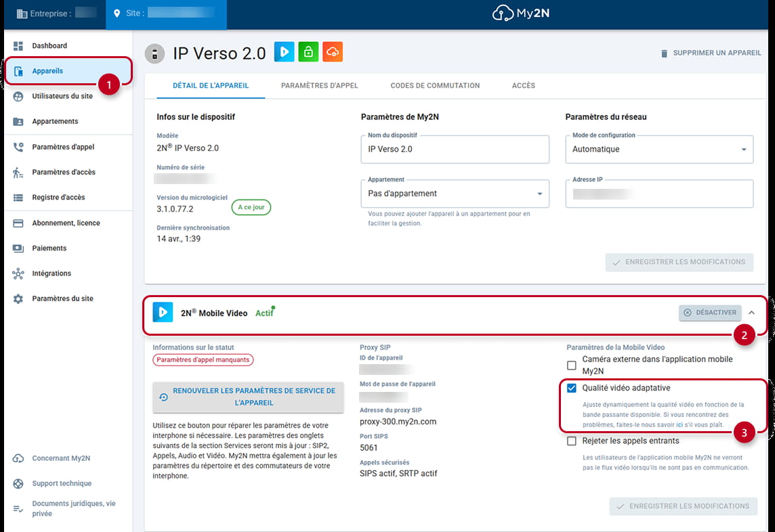The width and height of the screenshot is (775, 532).
Task: Click the Documents juridiques list icon
Action: 18,509
